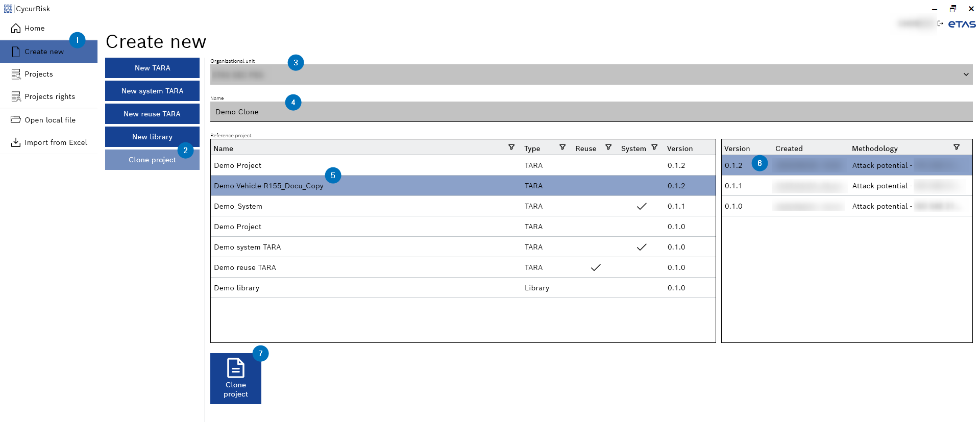This screenshot has width=980, height=422.
Task: Click the New library button
Action: point(152,137)
